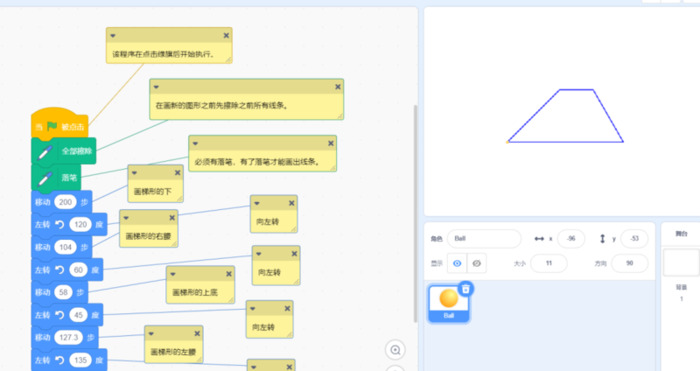
Task: Click the green flag icon in the hat block
Action: [52, 126]
